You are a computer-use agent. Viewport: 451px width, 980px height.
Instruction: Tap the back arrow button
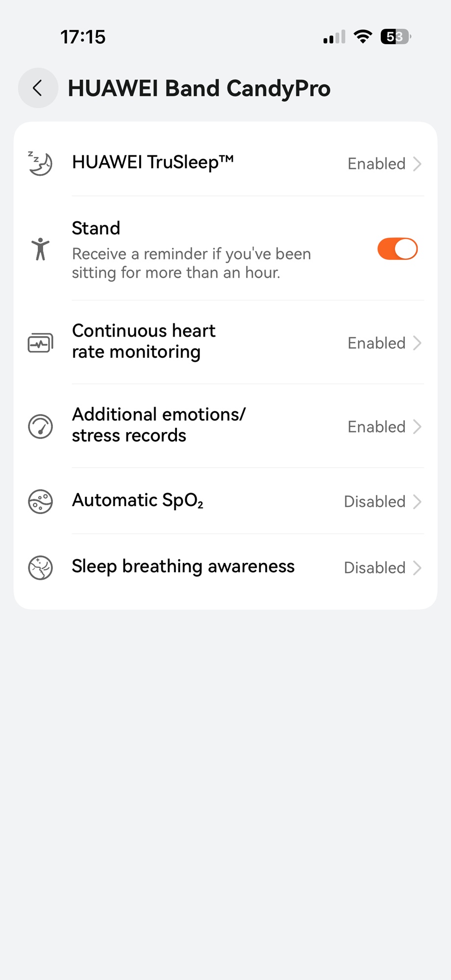tap(38, 88)
